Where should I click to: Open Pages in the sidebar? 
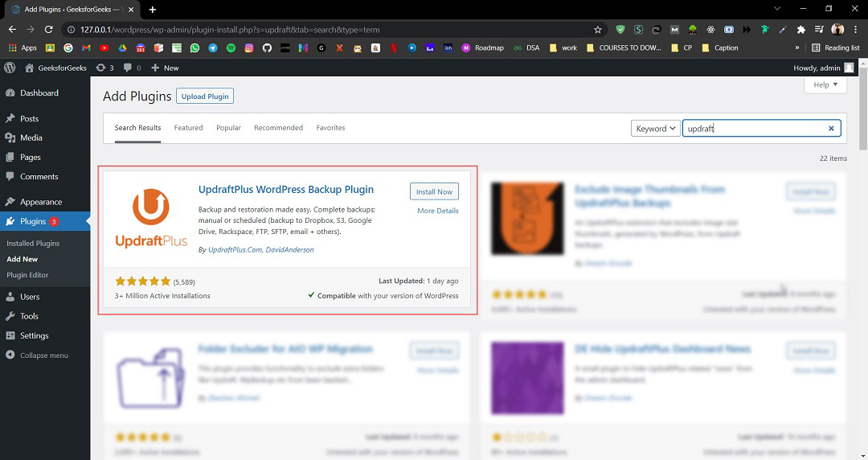pyautogui.click(x=45, y=158)
